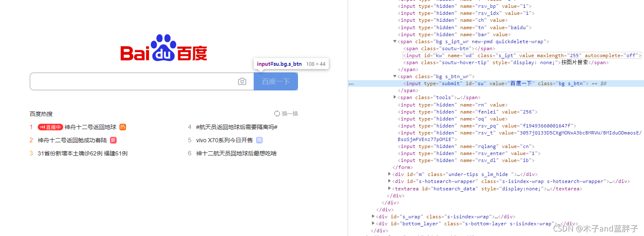Select hidden input name rn line
Image resolution: width=644 pixels, height=236 pixels.
(453, 105)
